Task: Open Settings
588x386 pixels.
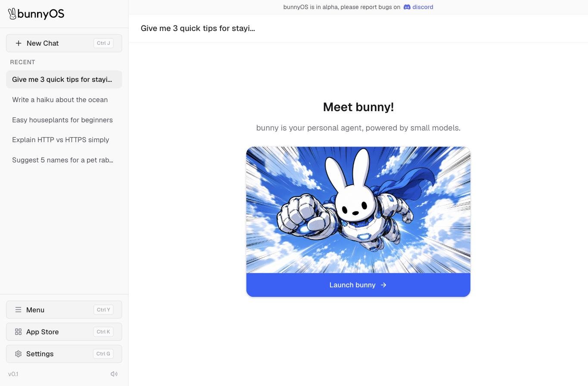Action: [64, 354]
